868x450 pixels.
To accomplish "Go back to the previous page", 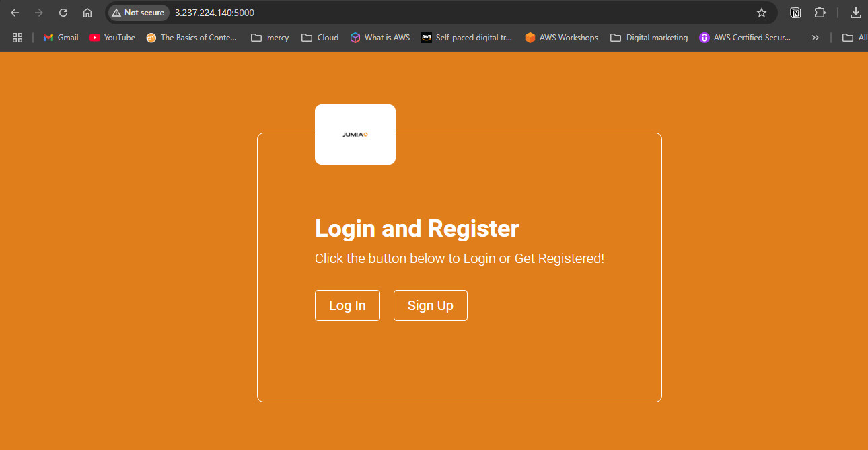I will tap(15, 13).
